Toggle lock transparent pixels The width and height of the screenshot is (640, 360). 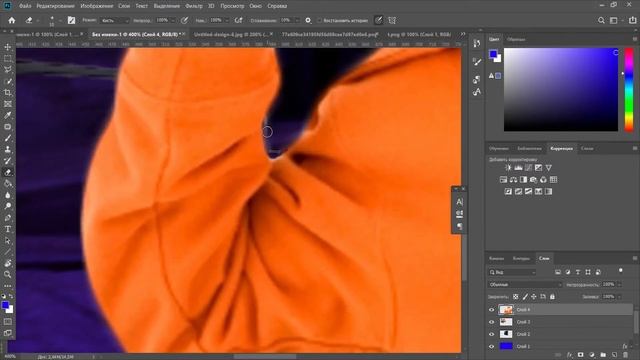coord(516,297)
